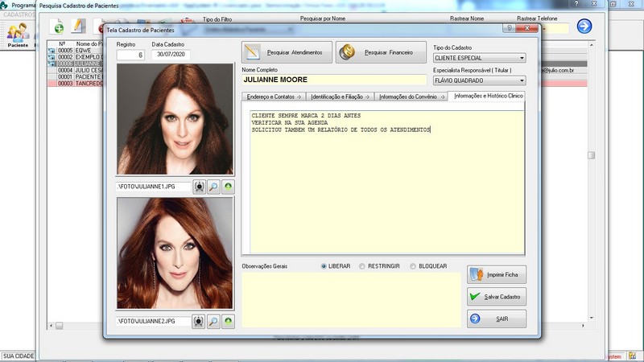This screenshot has height=362, width=644.
Task: Click the Data Cadastro field 30/07/2020
Action: 171,55
